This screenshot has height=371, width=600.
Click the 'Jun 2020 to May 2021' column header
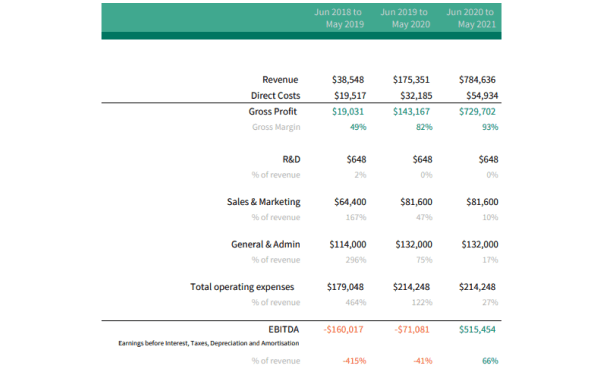click(471, 18)
